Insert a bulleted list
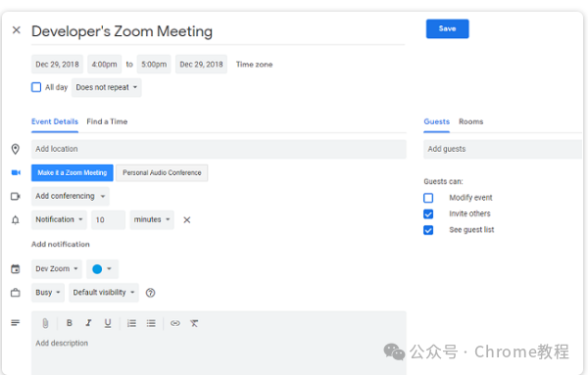588x375 pixels. [x=151, y=323]
